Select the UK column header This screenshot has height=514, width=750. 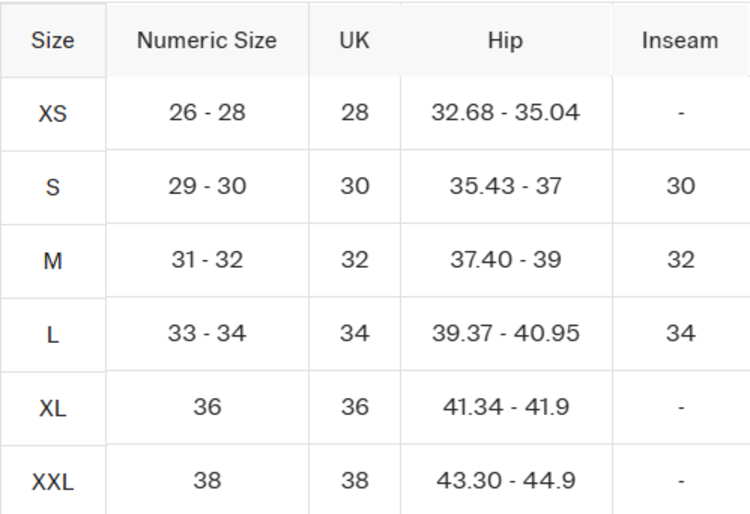(x=354, y=41)
